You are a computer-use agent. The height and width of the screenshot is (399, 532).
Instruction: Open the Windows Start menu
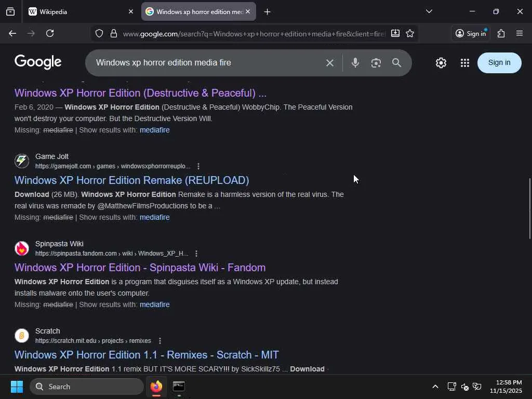[17, 387]
